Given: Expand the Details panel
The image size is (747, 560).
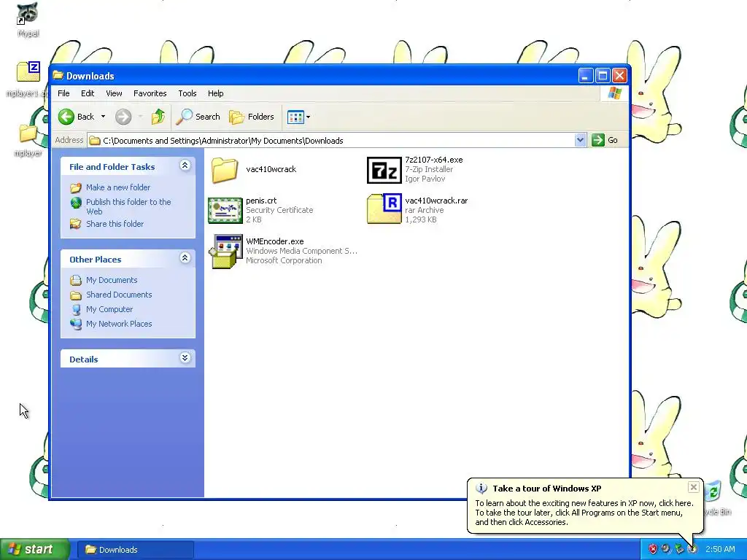Looking at the screenshot, I should point(185,358).
